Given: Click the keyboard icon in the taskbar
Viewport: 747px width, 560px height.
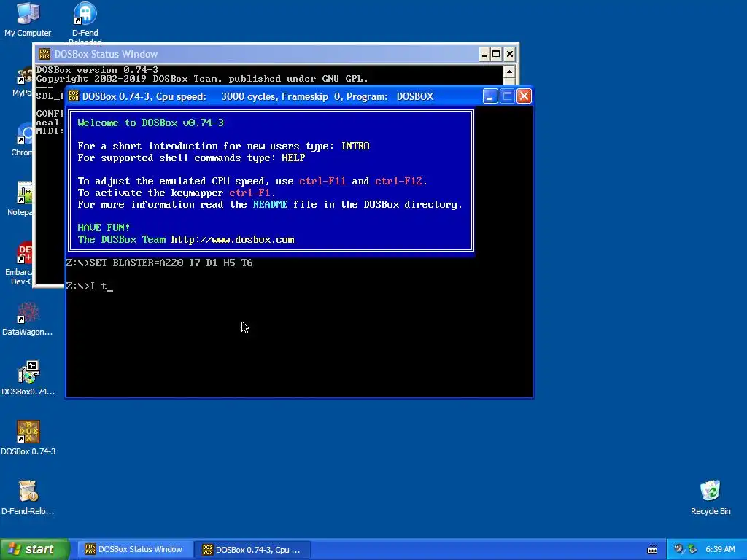Looking at the screenshot, I should tap(652, 550).
